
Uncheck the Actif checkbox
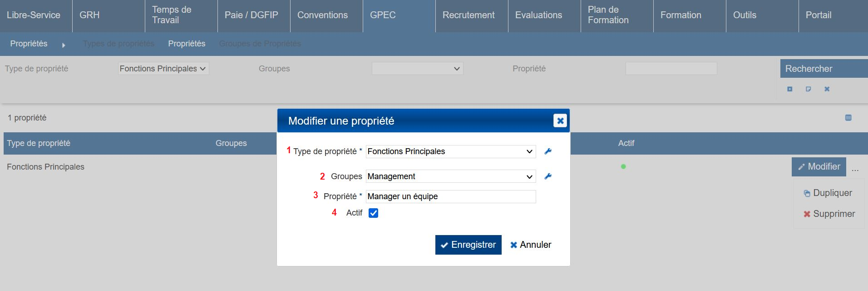point(373,213)
